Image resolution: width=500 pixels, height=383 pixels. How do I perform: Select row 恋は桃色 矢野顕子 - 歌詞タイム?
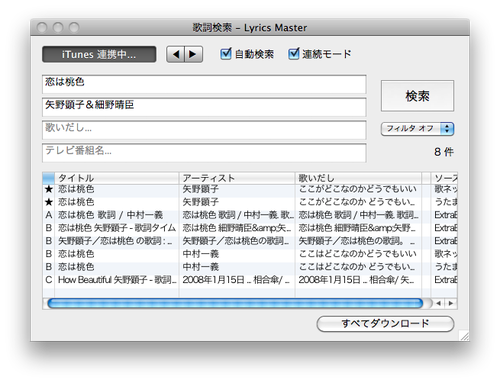point(250,228)
